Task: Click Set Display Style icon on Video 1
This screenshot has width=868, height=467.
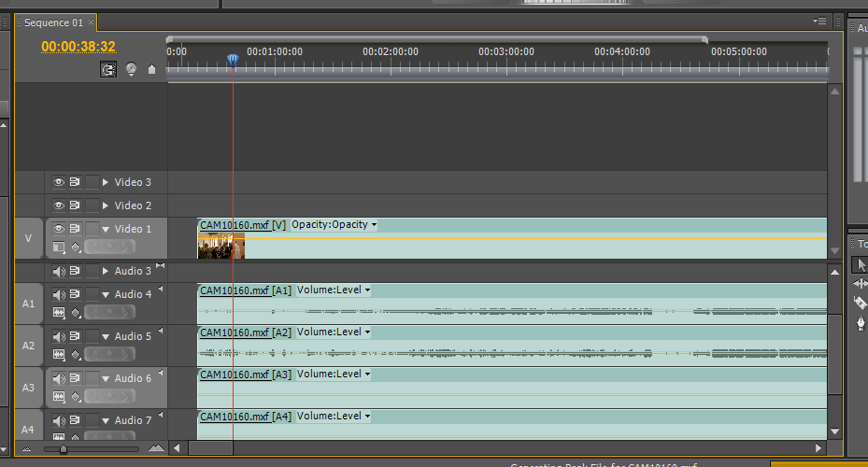Action: point(59,248)
